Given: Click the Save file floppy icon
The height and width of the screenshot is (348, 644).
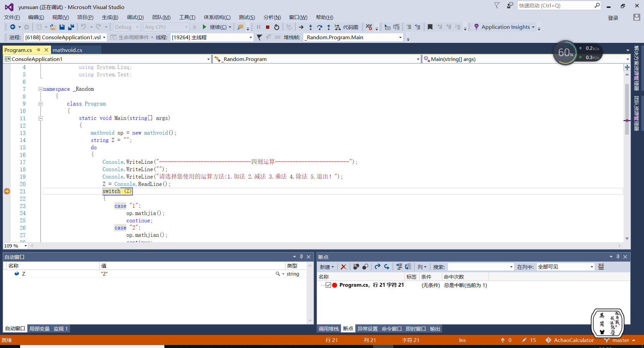Looking at the screenshot, I should coord(62,27).
